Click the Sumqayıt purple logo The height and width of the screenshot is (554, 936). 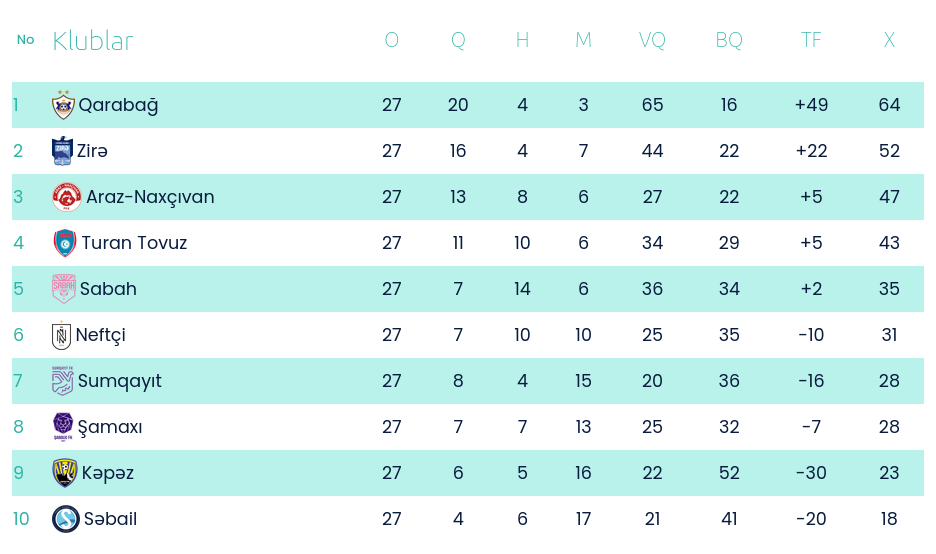click(63, 381)
